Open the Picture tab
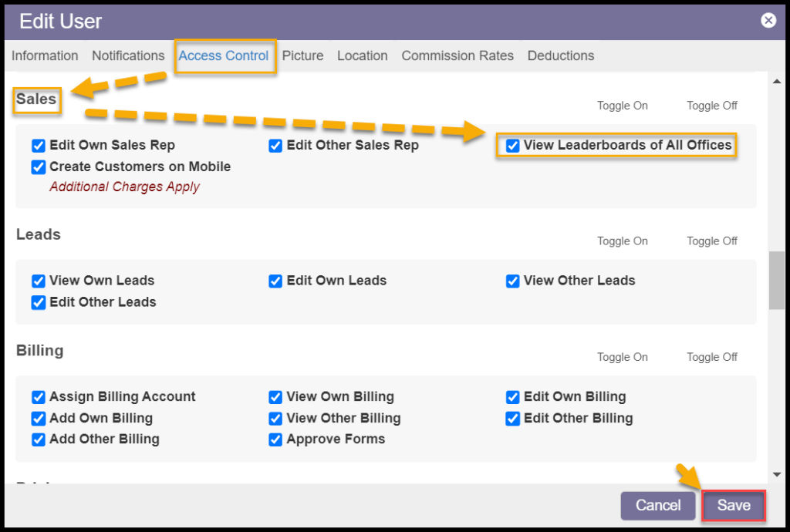 coord(302,56)
